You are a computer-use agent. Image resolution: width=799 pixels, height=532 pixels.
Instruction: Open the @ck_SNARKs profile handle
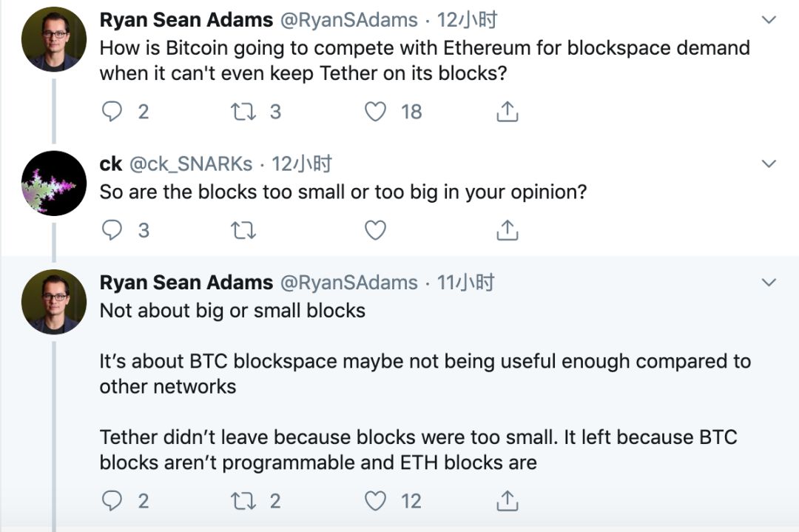(x=191, y=164)
